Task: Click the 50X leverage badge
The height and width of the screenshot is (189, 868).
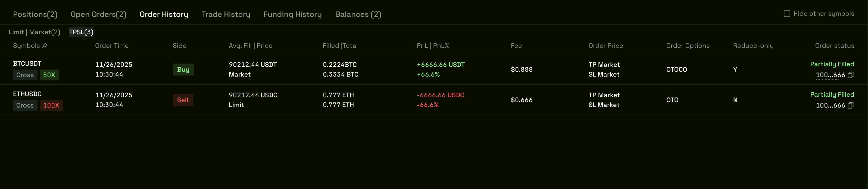Action: coord(49,75)
